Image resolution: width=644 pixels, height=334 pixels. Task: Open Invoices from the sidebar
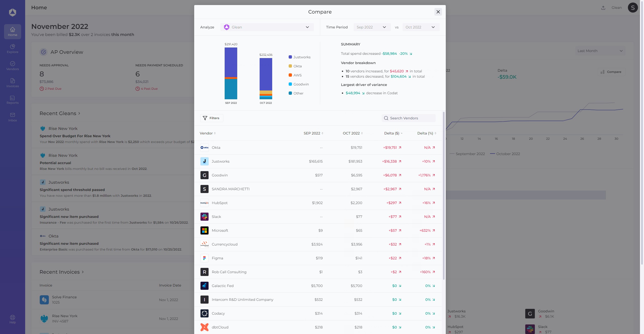pyautogui.click(x=12, y=83)
